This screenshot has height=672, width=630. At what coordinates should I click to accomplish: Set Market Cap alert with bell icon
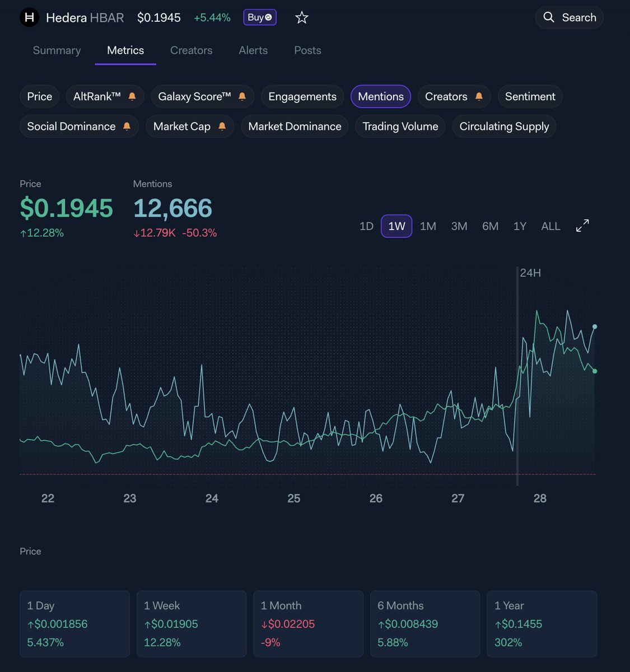click(222, 127)
